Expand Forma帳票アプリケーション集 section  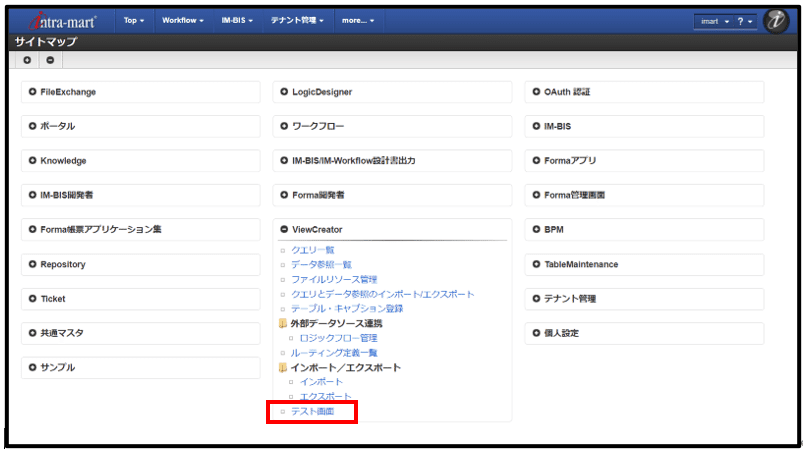pyautogui.click(x=140, y=229)
